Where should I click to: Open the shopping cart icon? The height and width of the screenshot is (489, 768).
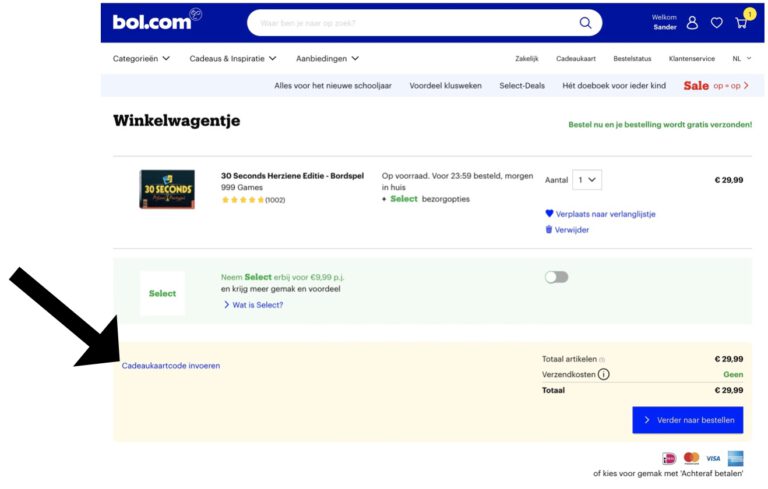tap(742, 23)
